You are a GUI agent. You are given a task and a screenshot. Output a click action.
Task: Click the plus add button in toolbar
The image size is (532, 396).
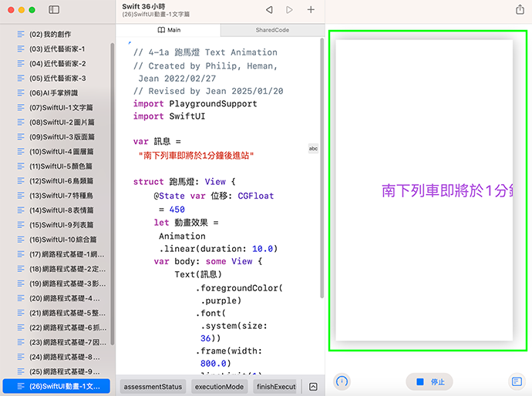coord(311,10)
